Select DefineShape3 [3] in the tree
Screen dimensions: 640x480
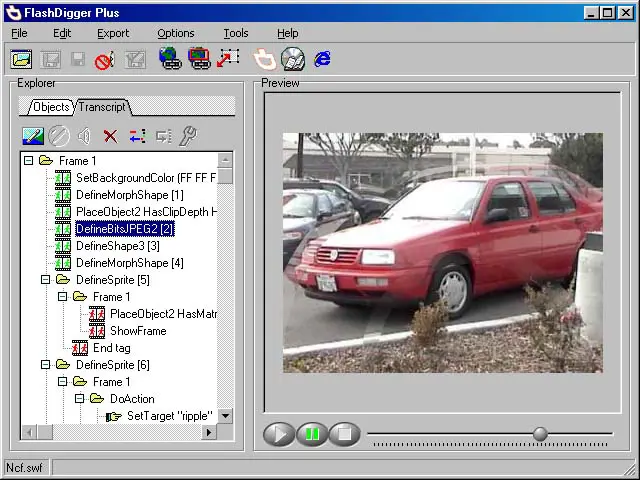pos(117,246)
